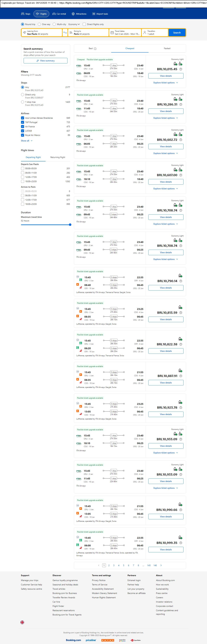Click the Travel dates input field
This screenshot has width=207, height=644.
125,33
